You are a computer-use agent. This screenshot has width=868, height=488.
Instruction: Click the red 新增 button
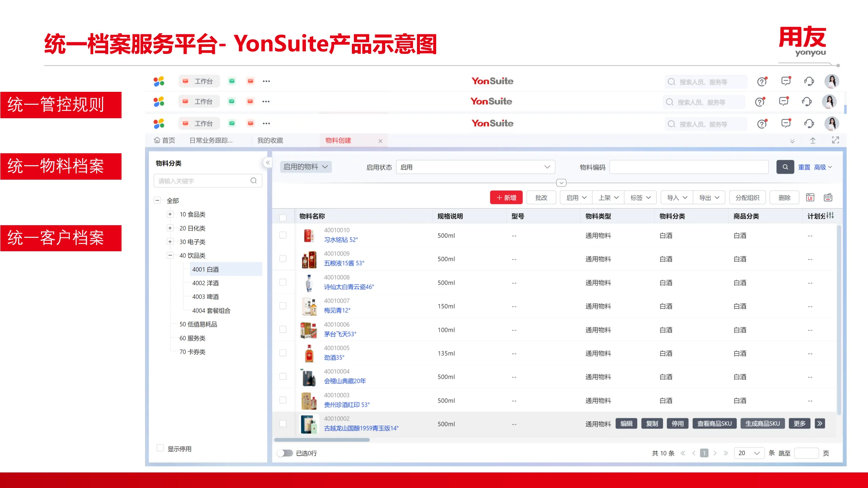[x=506, y=198]
